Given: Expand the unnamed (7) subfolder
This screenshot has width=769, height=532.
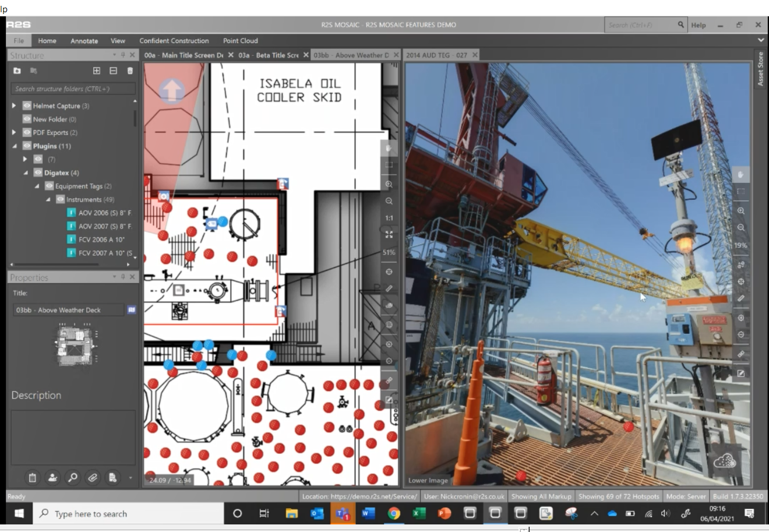Looking at the screenshot, I should (25, 159).
